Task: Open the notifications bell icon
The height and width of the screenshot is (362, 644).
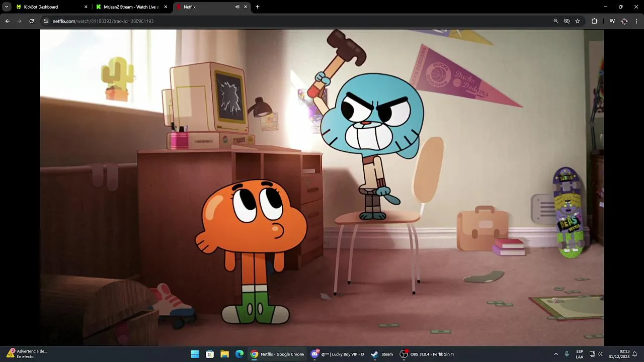Action: [x=635, y=354]
